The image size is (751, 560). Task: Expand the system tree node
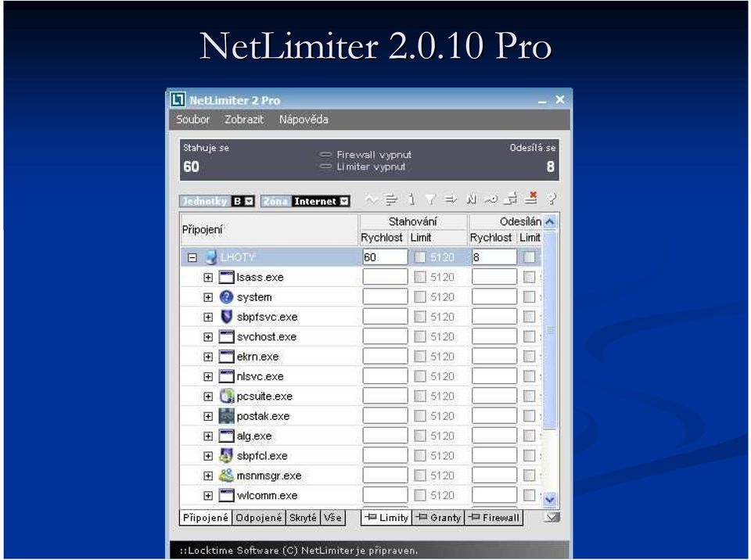pyautogui.click(x=208, y=297)
